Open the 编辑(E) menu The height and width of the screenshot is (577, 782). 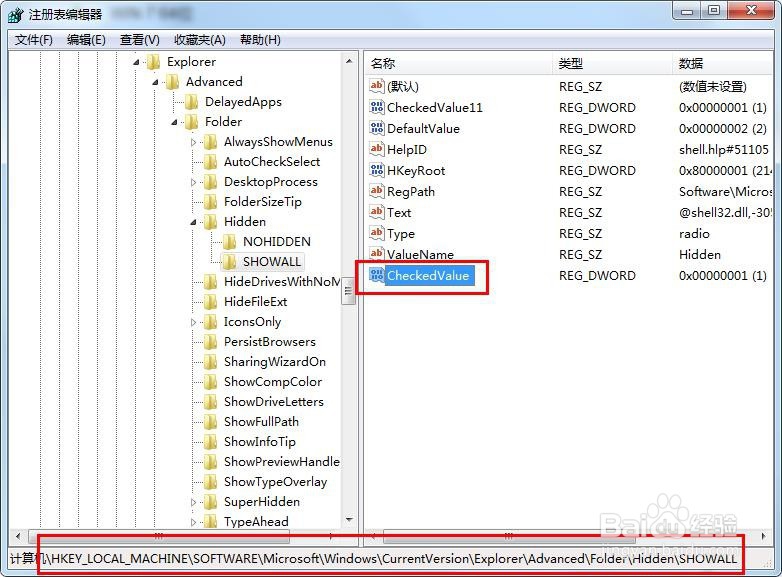[x=86, y=40]
